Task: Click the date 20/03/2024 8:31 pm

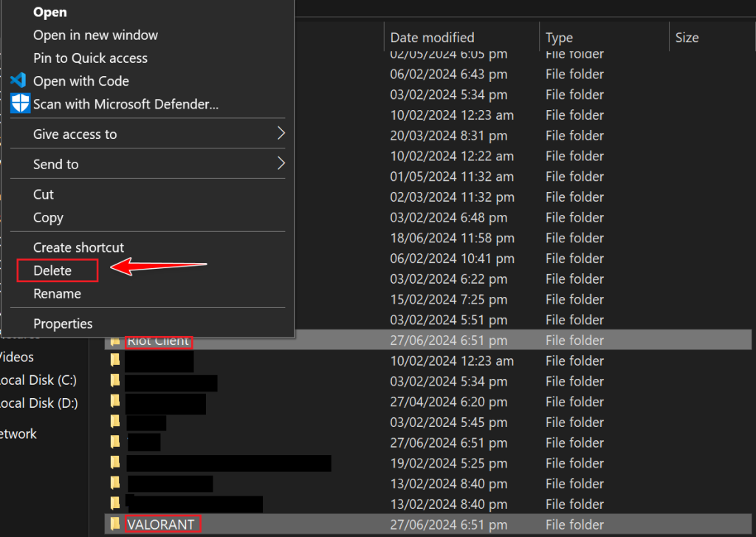Action: coord(448,136)
